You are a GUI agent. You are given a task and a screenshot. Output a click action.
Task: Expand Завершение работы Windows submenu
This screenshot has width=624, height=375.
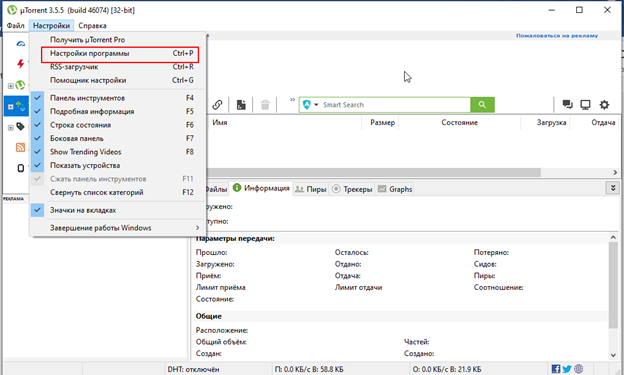pos(119,228)
